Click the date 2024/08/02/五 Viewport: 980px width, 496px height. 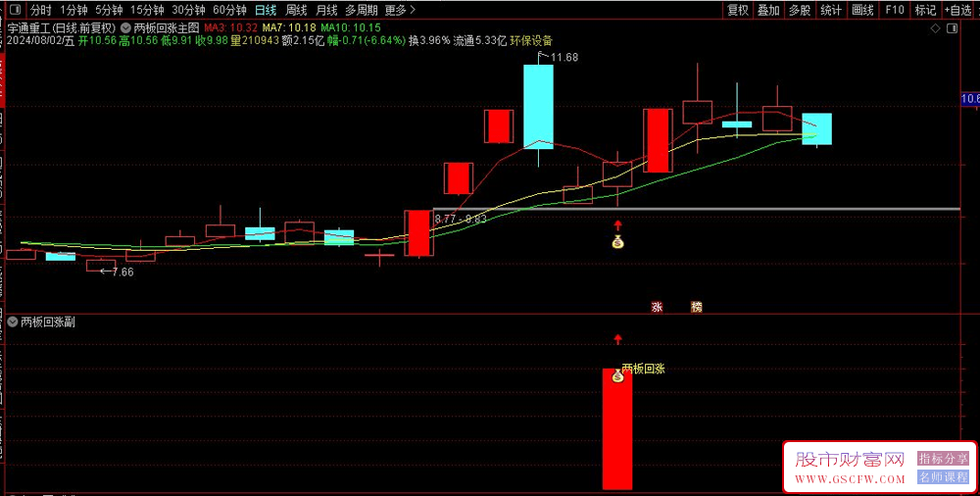40,40
